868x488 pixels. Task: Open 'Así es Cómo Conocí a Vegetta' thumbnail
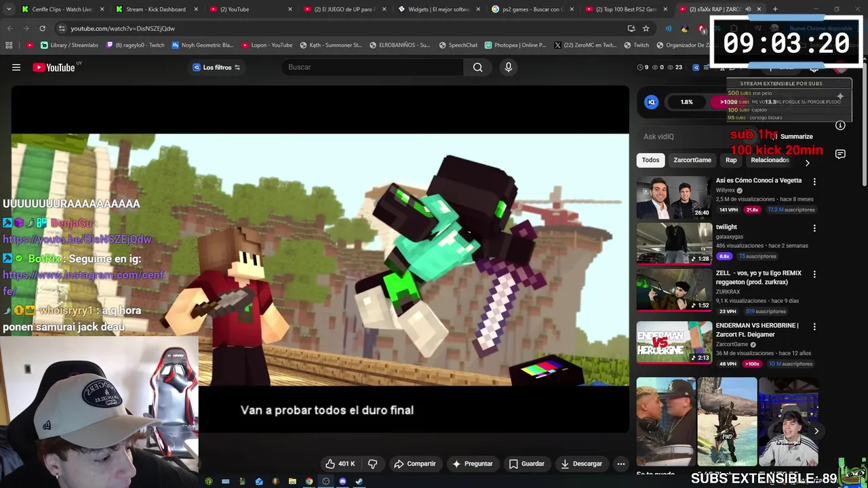tap(674, 197)
